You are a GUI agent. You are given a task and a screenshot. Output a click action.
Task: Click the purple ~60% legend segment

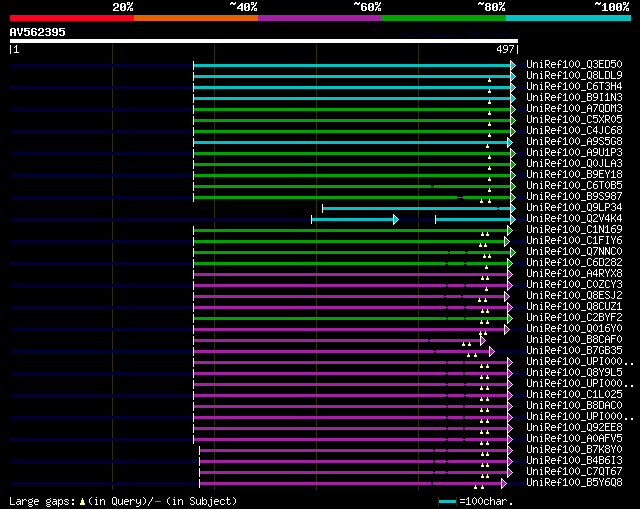pyautogui.click(x=320, y=18)
